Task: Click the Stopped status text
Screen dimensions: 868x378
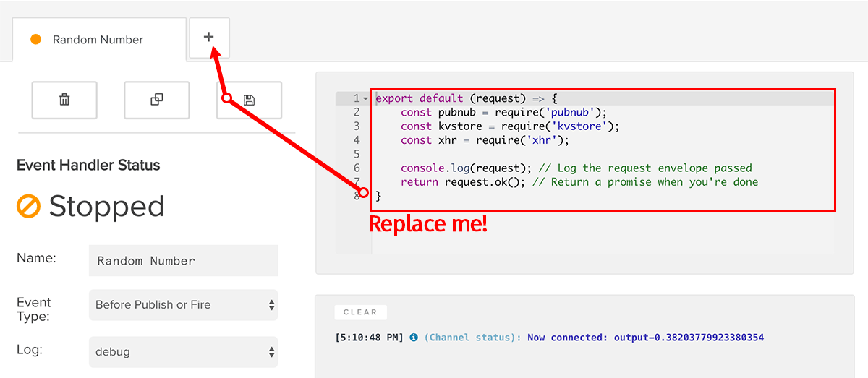Action: coord(106,207)
